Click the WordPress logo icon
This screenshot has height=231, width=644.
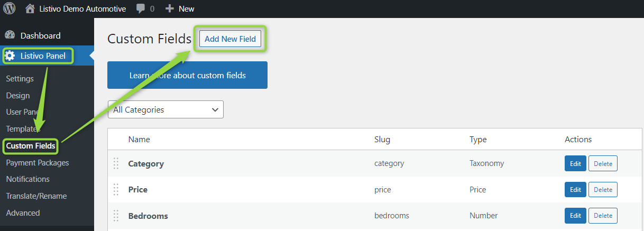click(10, 8)
